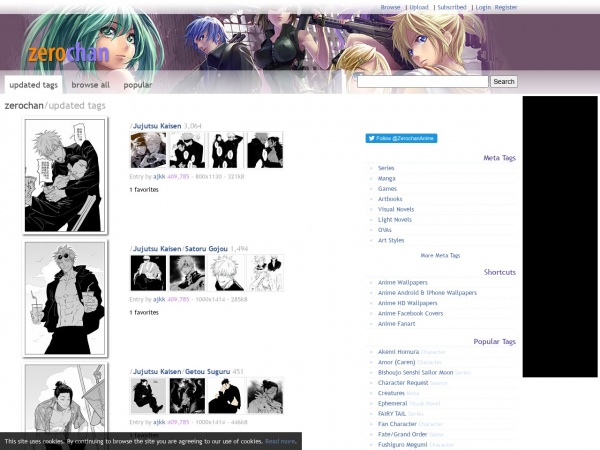
Task: Open the Visual Novels meta tag
Action: pyautogui.click(x=396, y=209)
